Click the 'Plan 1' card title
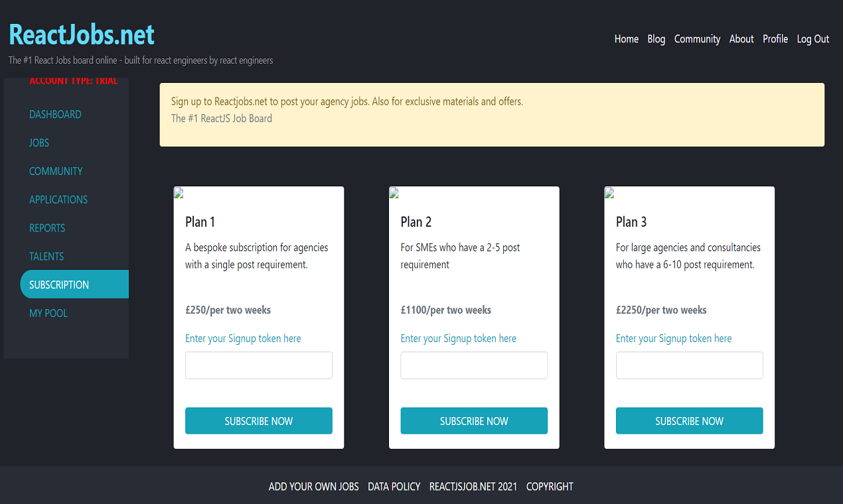The height and width of the screenshot is (504, 843). (200, 222)
